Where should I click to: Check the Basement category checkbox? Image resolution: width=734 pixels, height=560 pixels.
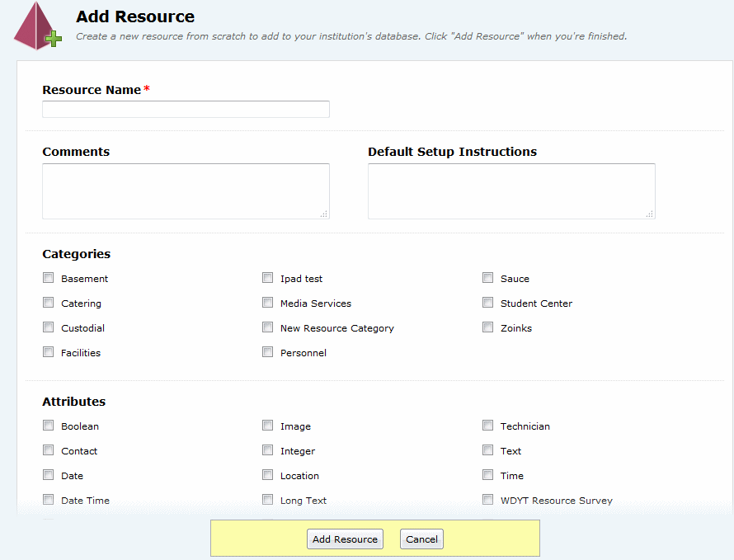coord(49,278)
